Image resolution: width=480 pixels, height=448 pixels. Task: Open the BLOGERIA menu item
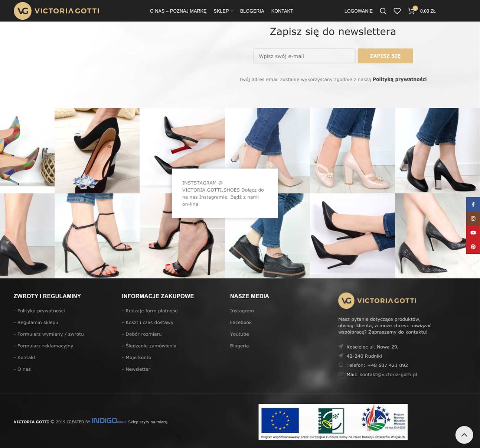(252, 11)
